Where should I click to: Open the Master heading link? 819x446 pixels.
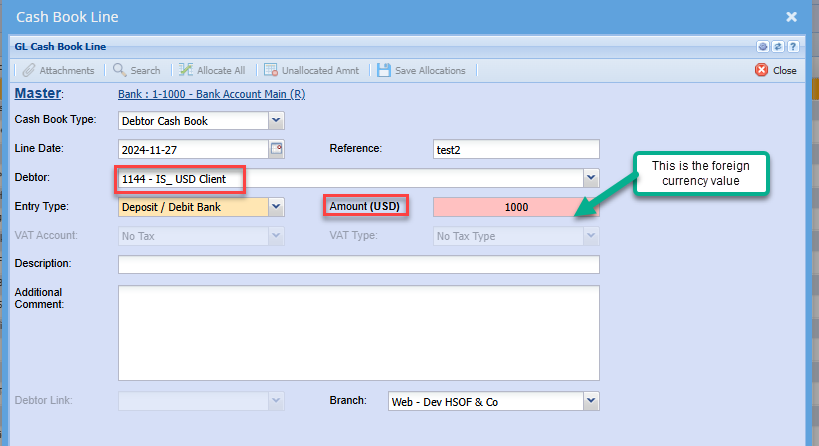point(38,93)
